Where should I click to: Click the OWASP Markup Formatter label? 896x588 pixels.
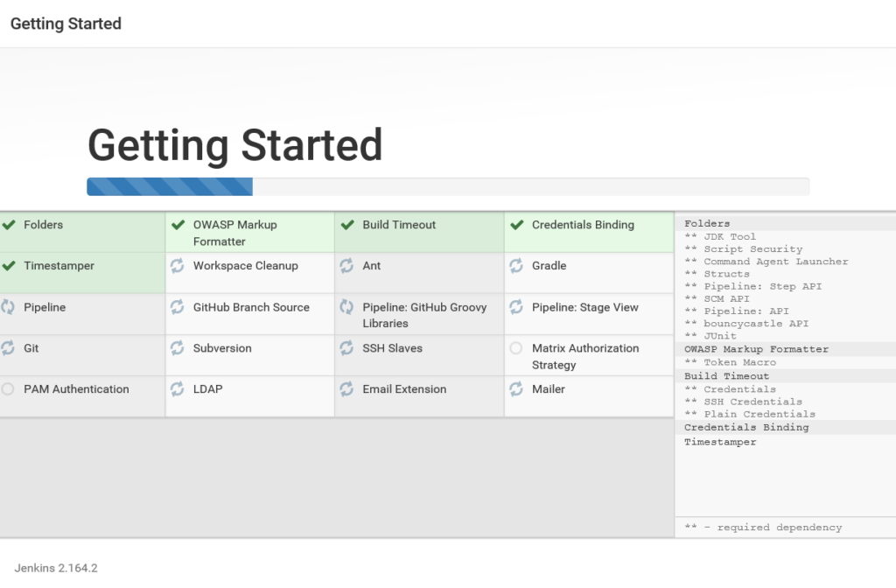[234, 233]
